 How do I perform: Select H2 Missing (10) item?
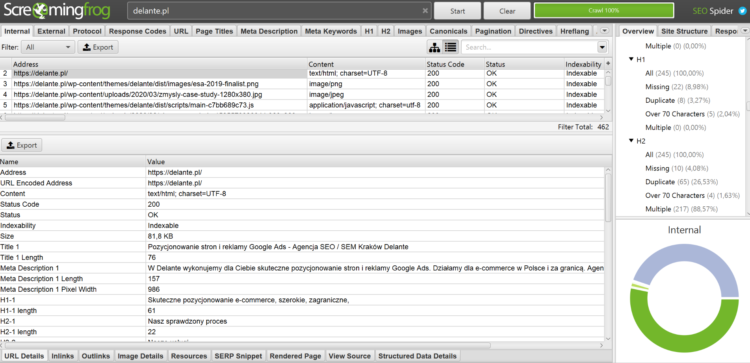coord(676,168)
